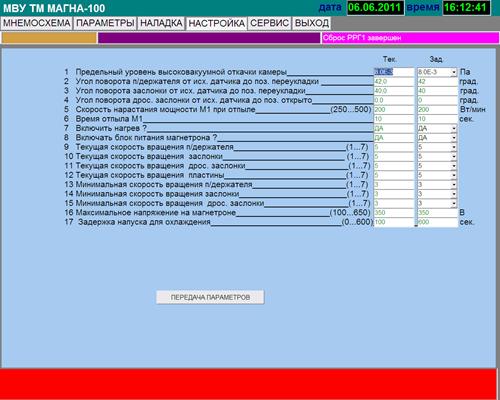Click the ПЕРЕДАЧА ПАРАМЕТРОВ button
500x400 pixels.
210,297
